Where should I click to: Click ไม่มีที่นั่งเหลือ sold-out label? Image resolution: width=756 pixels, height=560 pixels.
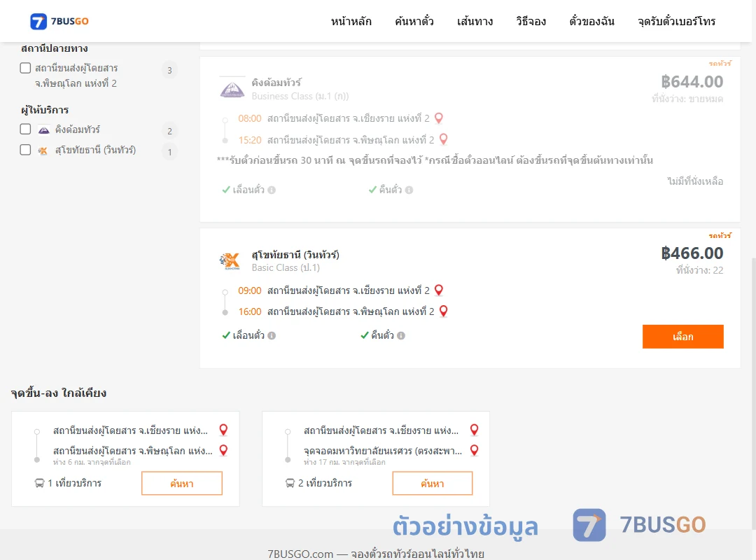click(x=695, y=181)
